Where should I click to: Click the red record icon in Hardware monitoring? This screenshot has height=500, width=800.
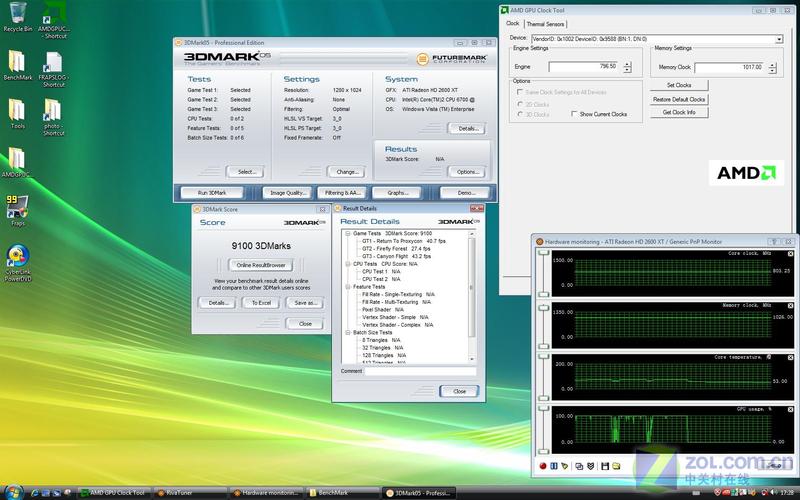click(x=543, y=466)
